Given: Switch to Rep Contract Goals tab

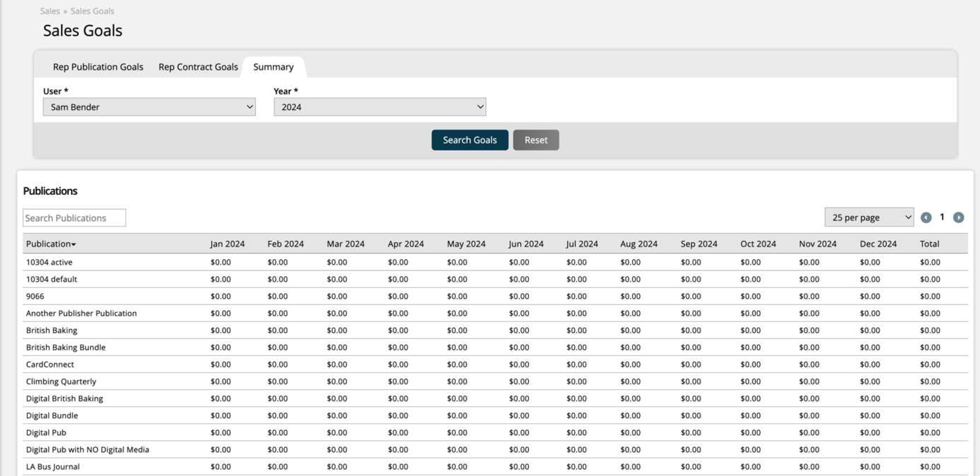Looking at the screenshot, I should [x=198, y=67].
